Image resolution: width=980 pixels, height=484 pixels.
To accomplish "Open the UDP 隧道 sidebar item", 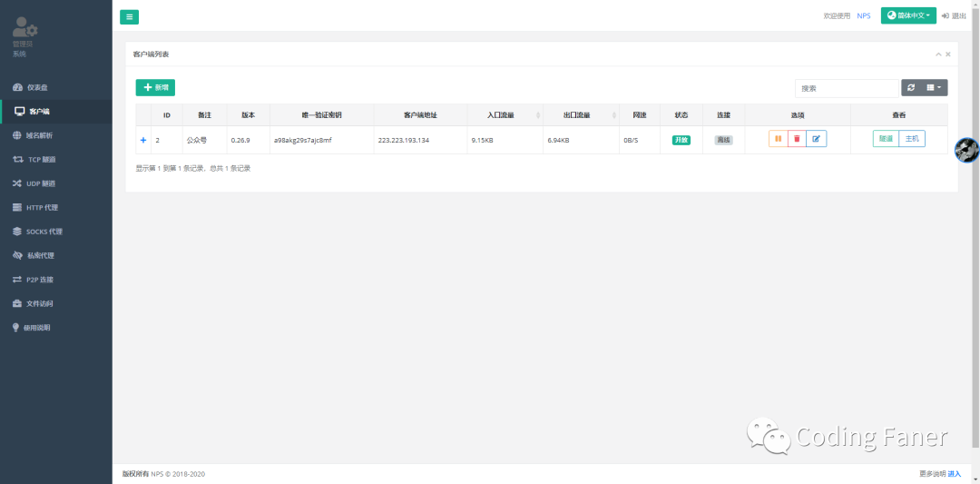I will pyautogui.click(x=56, y=183).
